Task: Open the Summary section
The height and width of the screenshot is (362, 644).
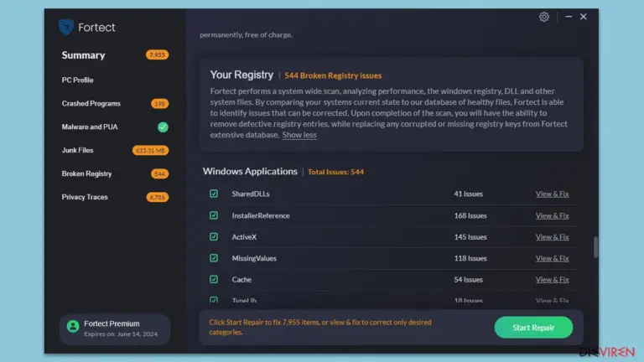Action: [83, 55]
